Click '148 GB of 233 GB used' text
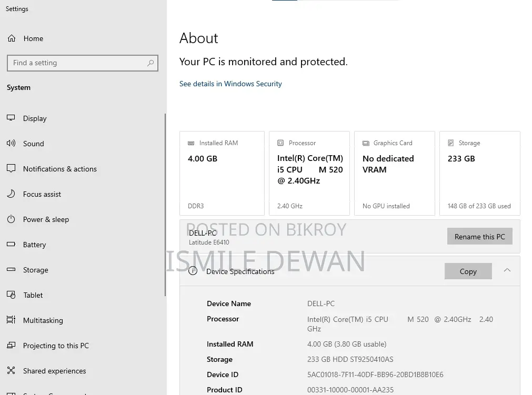532x395 pixels. point(479,206)
